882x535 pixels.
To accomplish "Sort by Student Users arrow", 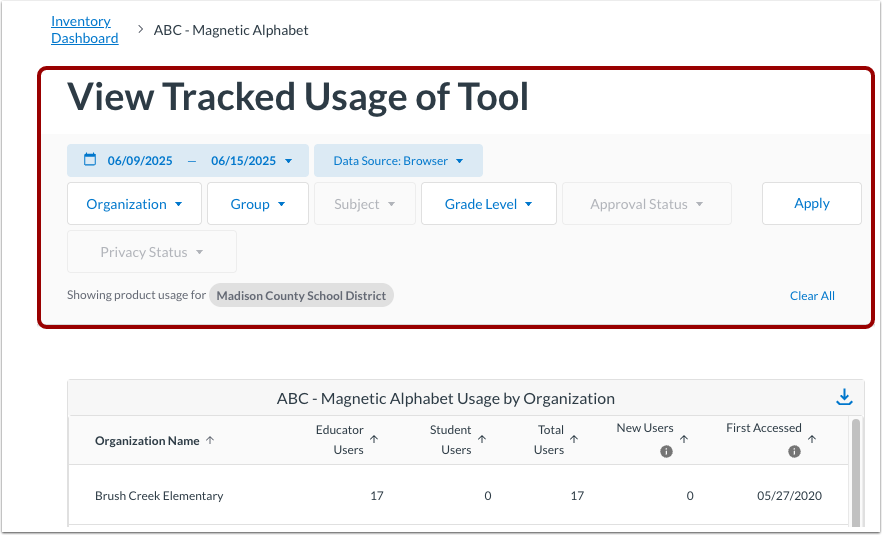I will 482,439.
